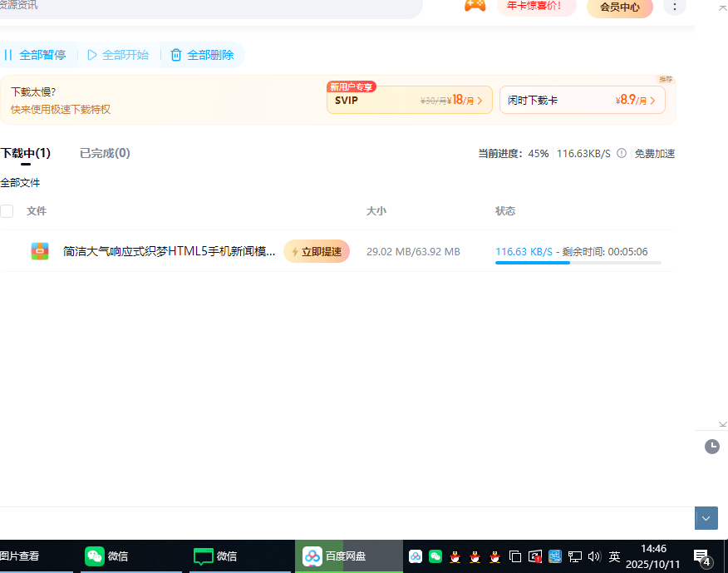The height and width of the screenshot is (573, 728).
Task: Toggle the select-all files checkbox
Action: click(7, 211)
